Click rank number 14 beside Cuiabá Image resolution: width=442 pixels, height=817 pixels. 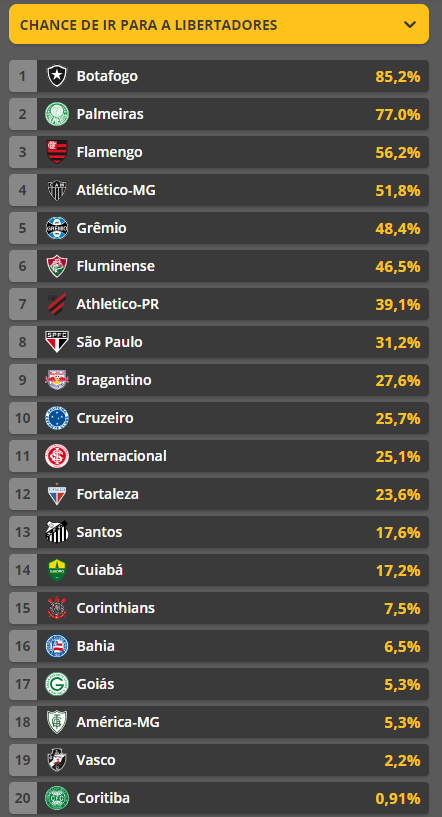(22, 571)
